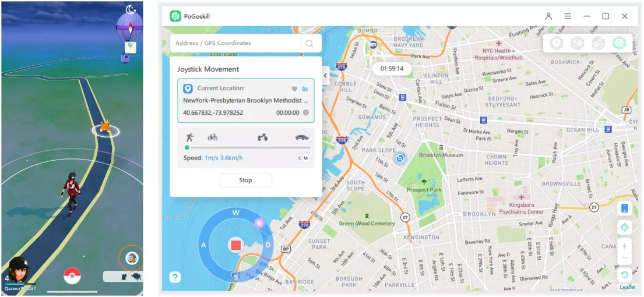The width and height of the screenshot is (644, 297).
Task: Open the saved locations folder icon
Action: (305, 89)
